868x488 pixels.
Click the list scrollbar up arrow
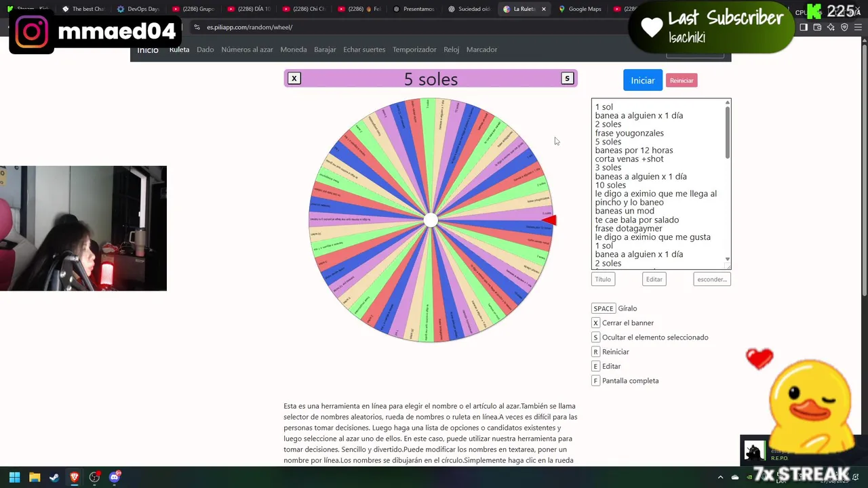(x=728, y=103)
